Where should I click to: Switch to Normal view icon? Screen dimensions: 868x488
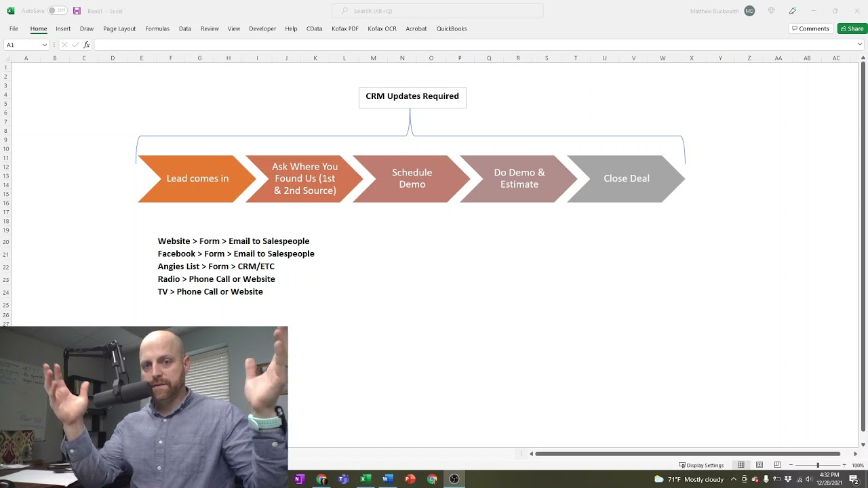point(741,465)
